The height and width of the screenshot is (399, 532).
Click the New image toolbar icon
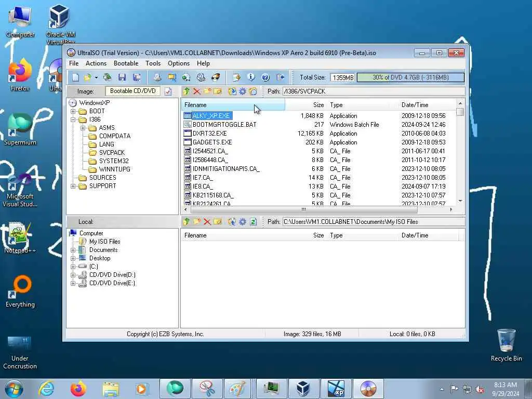75,77
